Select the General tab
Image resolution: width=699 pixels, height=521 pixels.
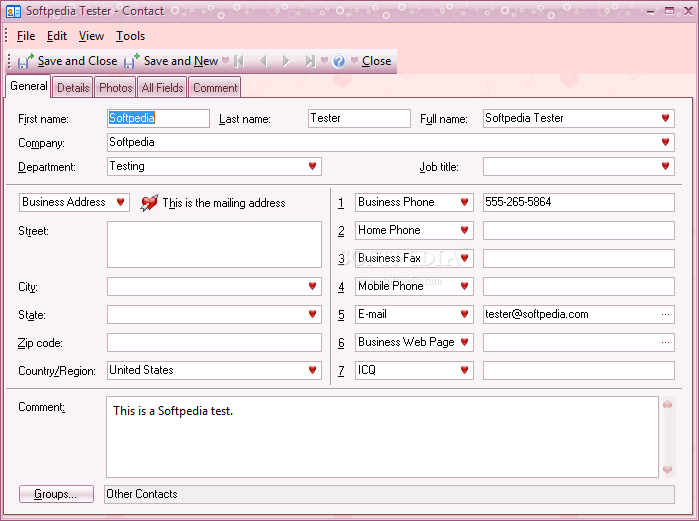click(29, 86)
